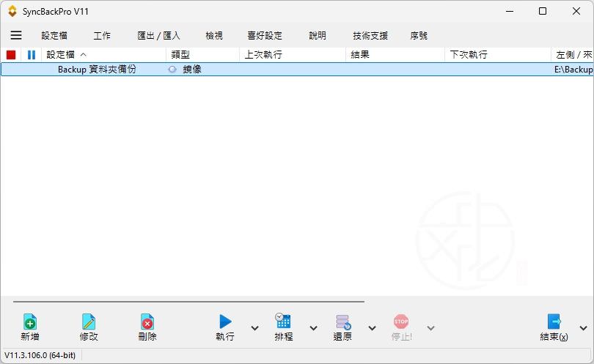Click the 結束 (Exit) icon

554,322
